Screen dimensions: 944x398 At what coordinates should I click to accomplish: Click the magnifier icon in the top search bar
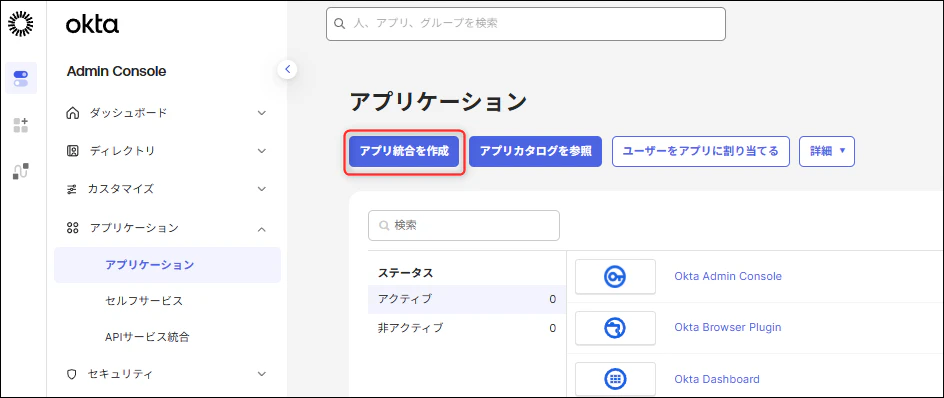pyautogui.click(x=340, y=23)
